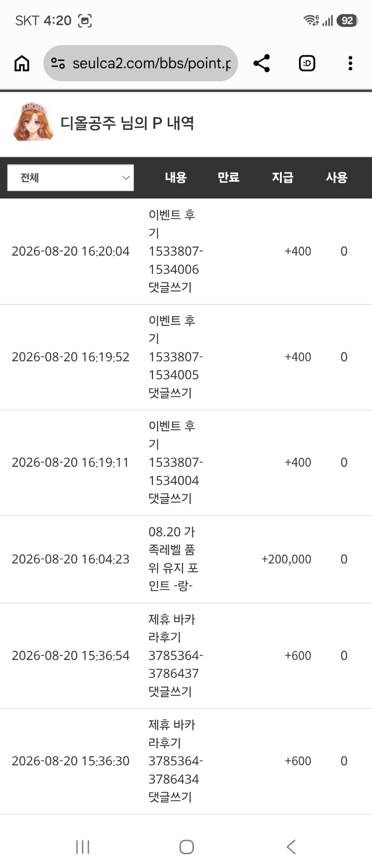Tap the Android home navigation button

pos(186,847)
